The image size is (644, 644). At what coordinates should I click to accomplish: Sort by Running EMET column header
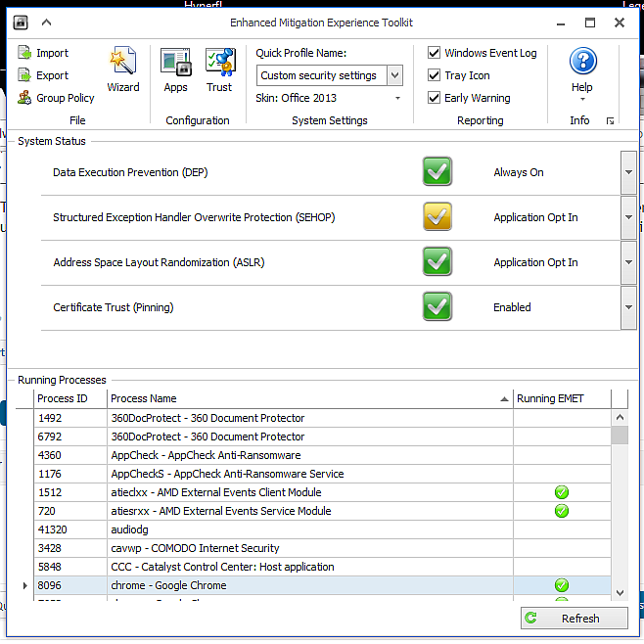coord(562,398)
